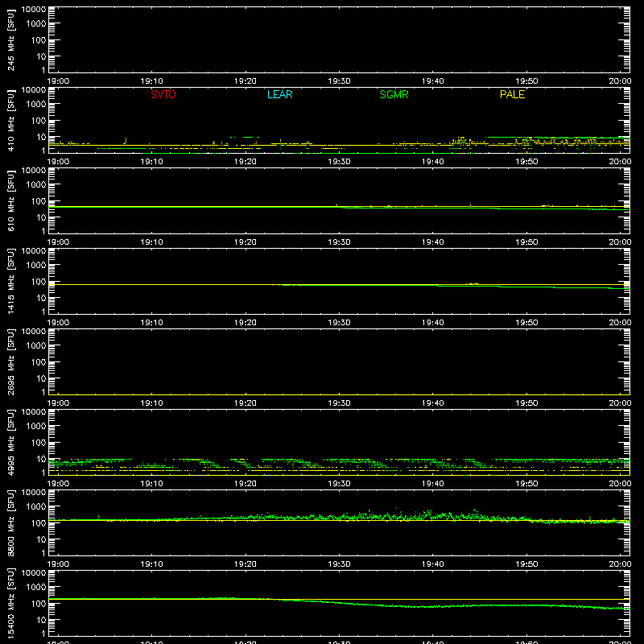Click the 1000 tick value on 610 MHz plot
Screen dimensions: 644x644
coord(35,185)
